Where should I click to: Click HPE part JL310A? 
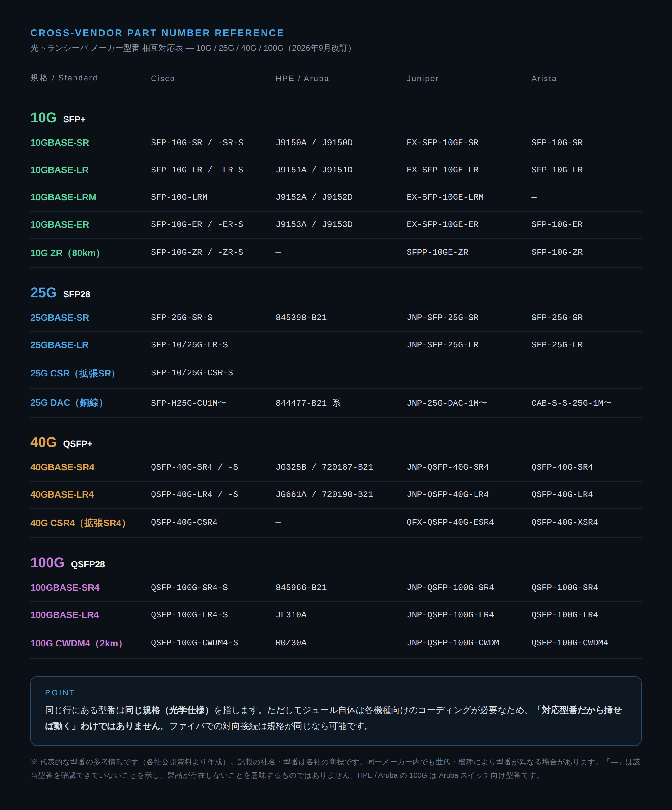click(291, 615)
